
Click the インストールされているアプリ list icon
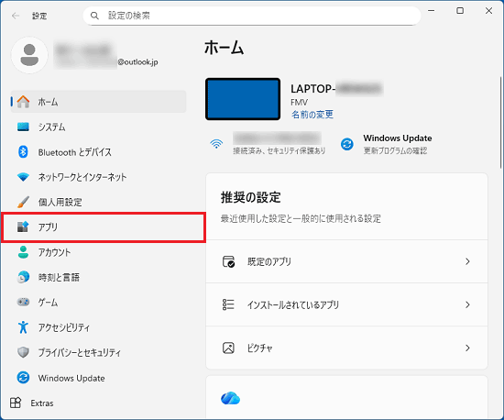pos(228,304)
